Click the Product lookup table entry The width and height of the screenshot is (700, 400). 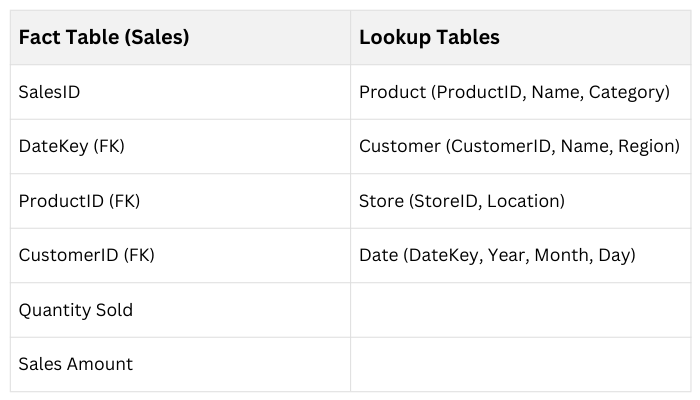(x=513, y=92)
